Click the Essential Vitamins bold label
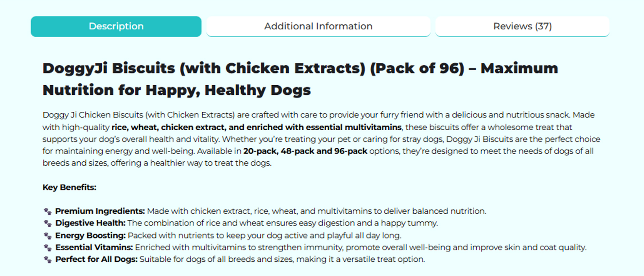This screenshot has width=644, height=276. (94, 247)
